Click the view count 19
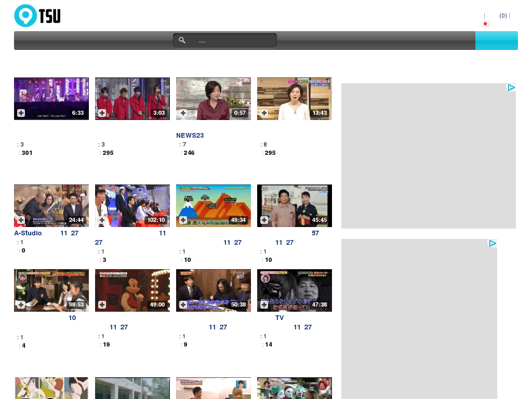 coord(106,345)
